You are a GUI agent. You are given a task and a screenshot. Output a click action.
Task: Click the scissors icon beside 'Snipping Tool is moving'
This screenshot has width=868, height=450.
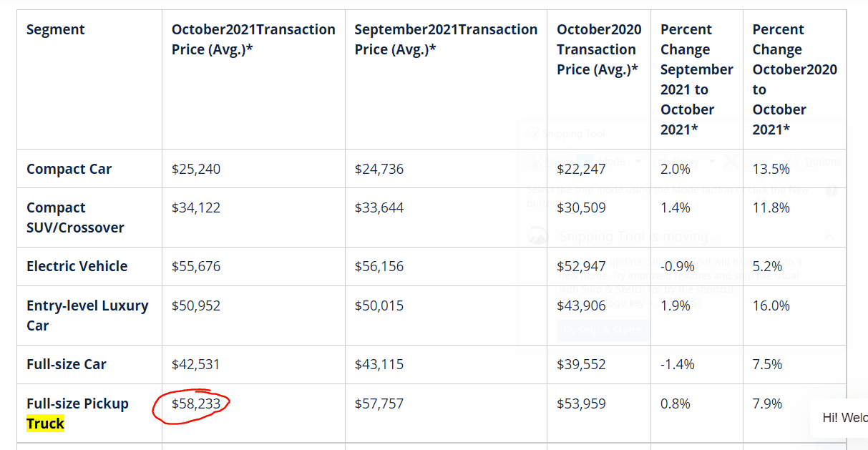pyautogui.click(x=537, y=236)
